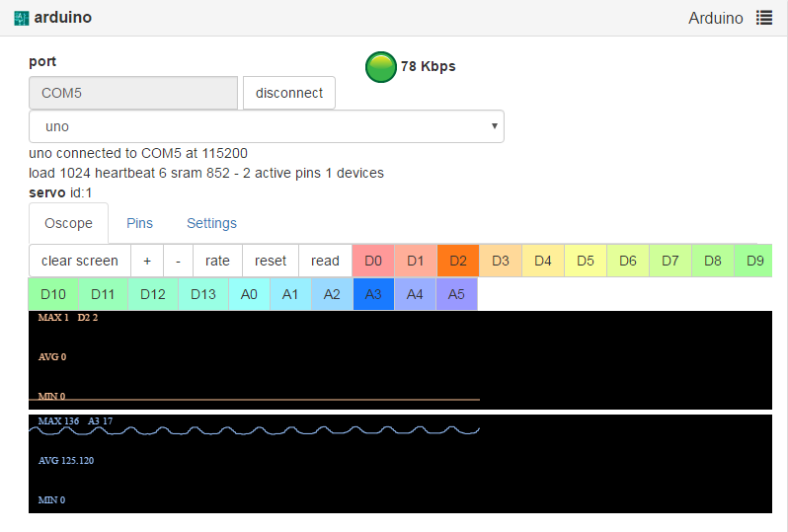This screenshot has height=532, width=788.
Task: Click the read button
Action: point(325,261)
